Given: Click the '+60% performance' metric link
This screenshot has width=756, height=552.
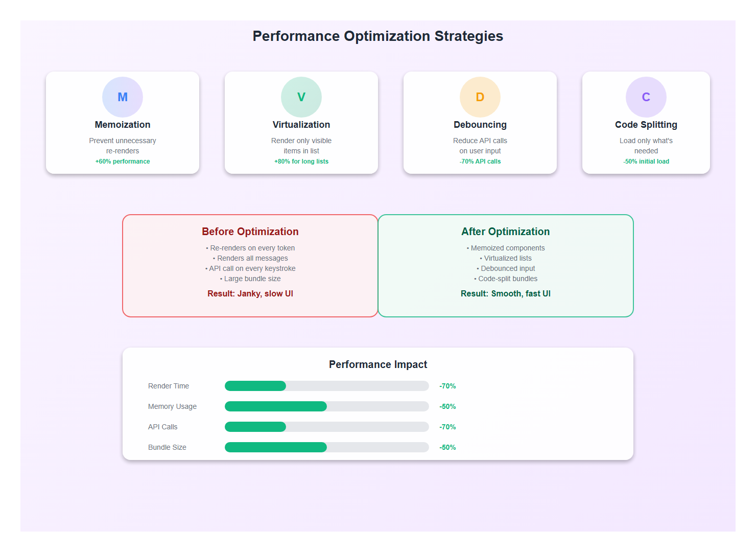Looking at the screenshot, I should (x=122, y=161).
